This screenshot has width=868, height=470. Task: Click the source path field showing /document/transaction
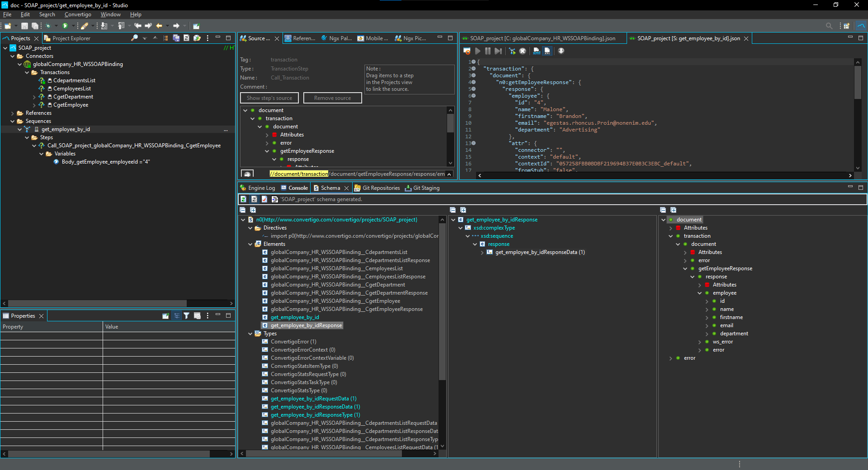[x=298, y=174]
